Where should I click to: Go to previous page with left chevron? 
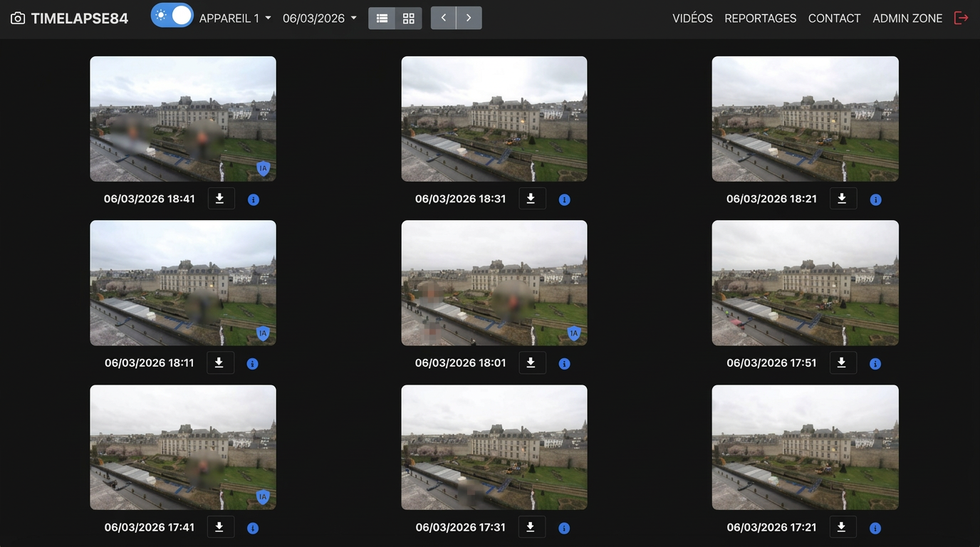click(x=443, y=19)
